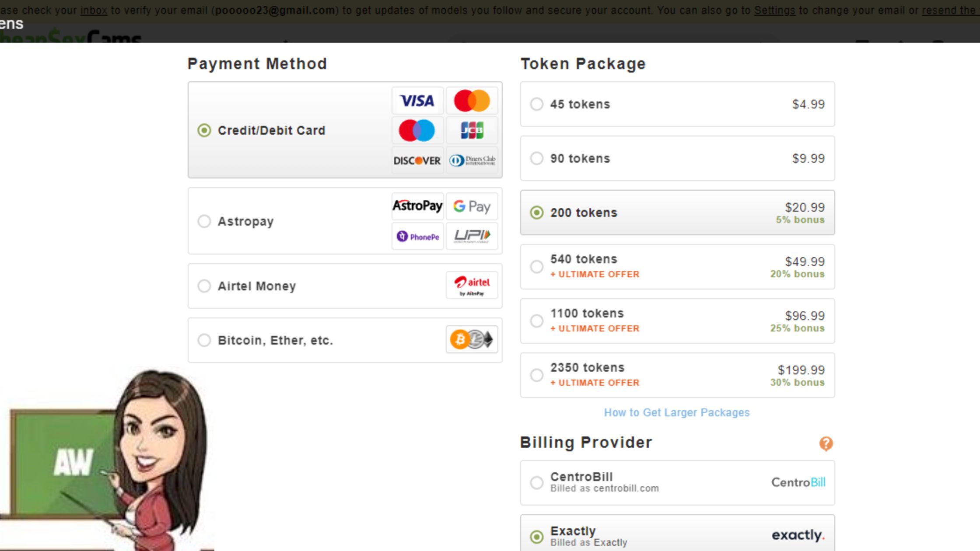The height and width of the screenshot is (551, 980).
Task: Click Billed as centrobill.com text
Action: [x=604, y=488]
